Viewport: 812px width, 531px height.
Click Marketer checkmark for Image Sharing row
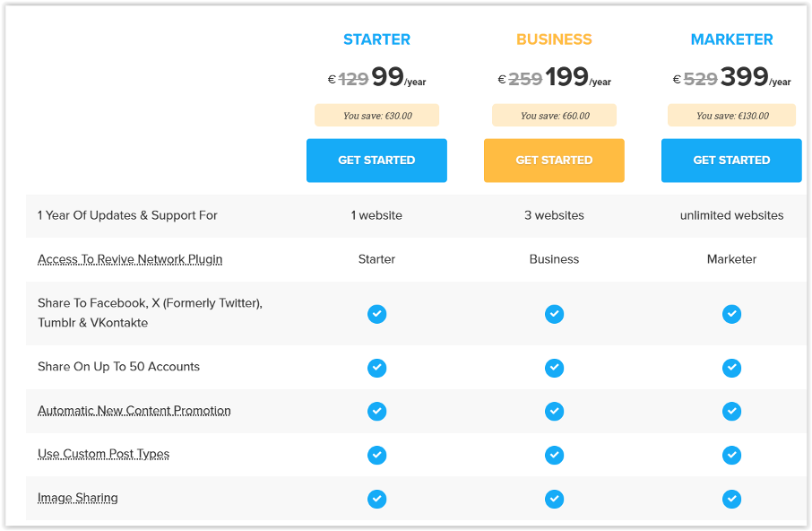point(731,499)
